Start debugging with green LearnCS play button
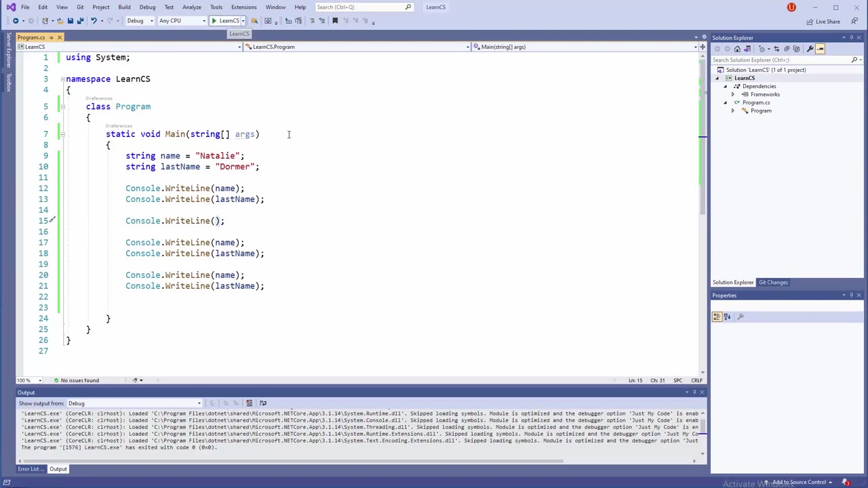 [x=225, y=20]
